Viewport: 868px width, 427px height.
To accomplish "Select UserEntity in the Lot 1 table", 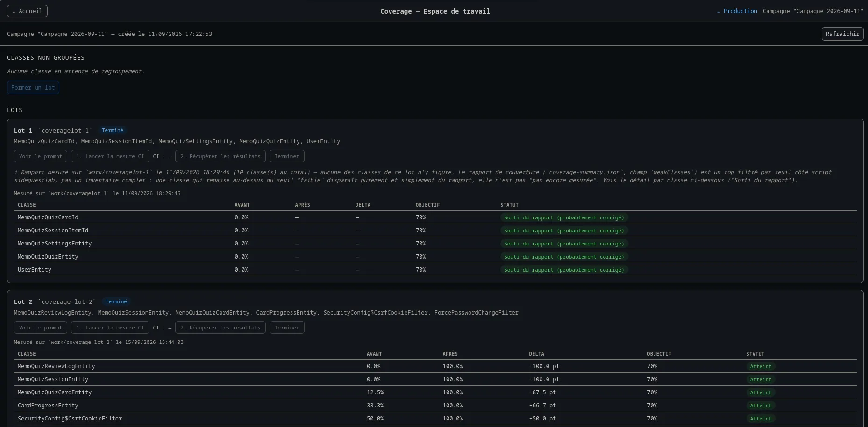I will coord(35,270).
